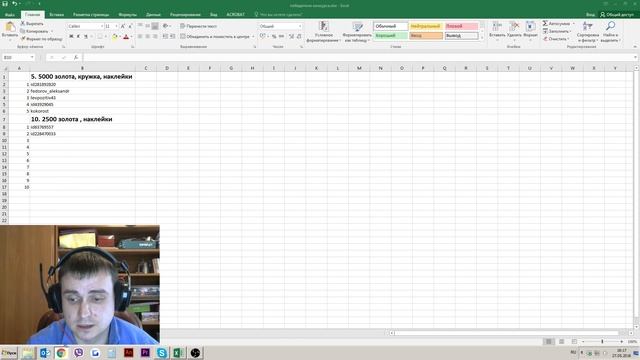Click the Save icon in quick access toolbar
Image resolution: width=640 pixels, height=360 pixels.
click(x=5, y=3)
